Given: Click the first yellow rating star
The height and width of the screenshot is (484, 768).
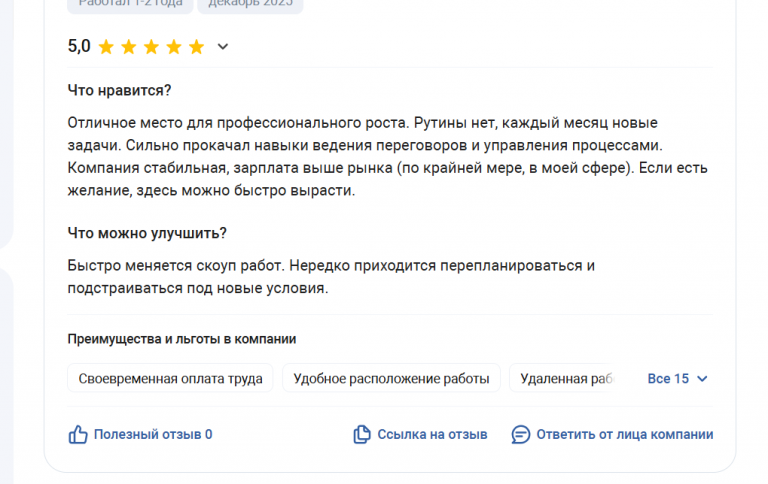Looking at the screenshot, I should 106,46.
